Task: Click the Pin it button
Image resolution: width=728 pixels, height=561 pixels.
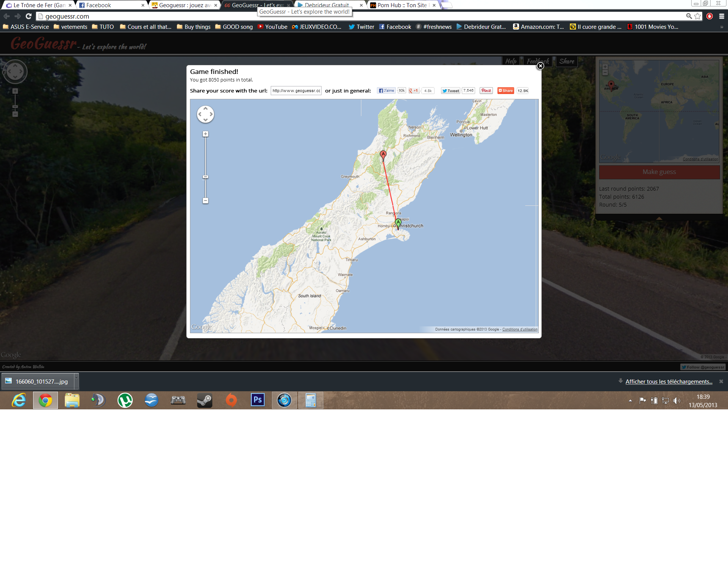Action: click(486, 91)
